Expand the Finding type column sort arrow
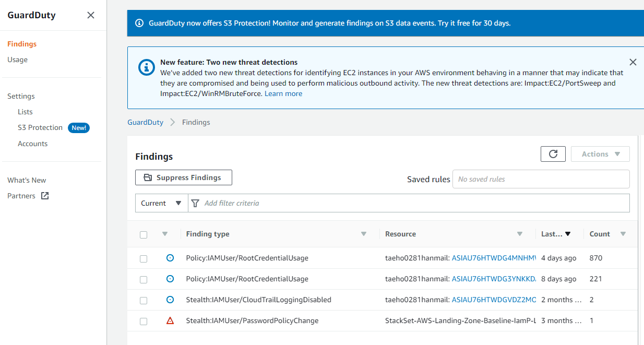This screenshot has height=345, width=644. (364, 234)
